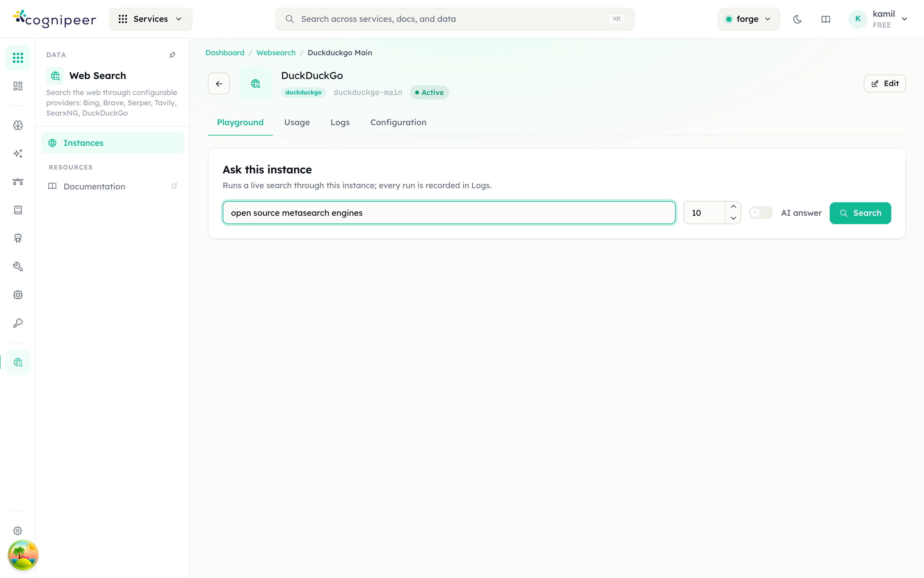Click the Active status badge
This screenshot has width=924, height=578.
click(x=430, y=92)
